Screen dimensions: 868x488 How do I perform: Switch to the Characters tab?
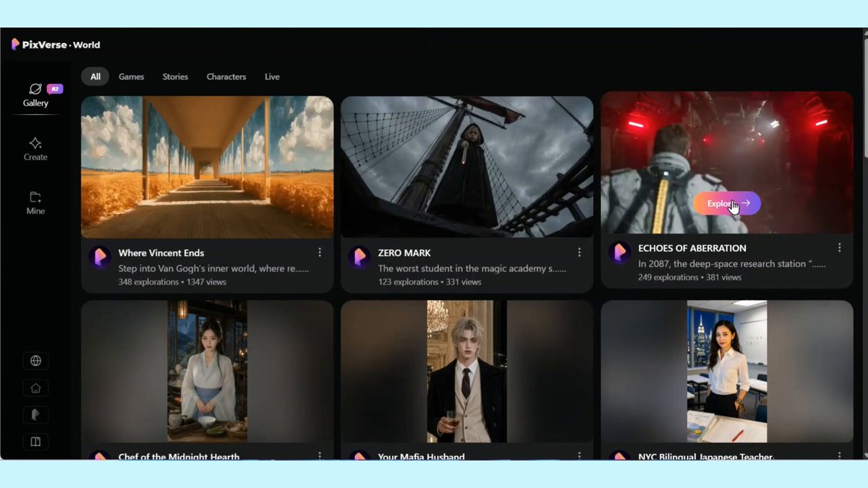pyautogui.click(x=226, y=77)
